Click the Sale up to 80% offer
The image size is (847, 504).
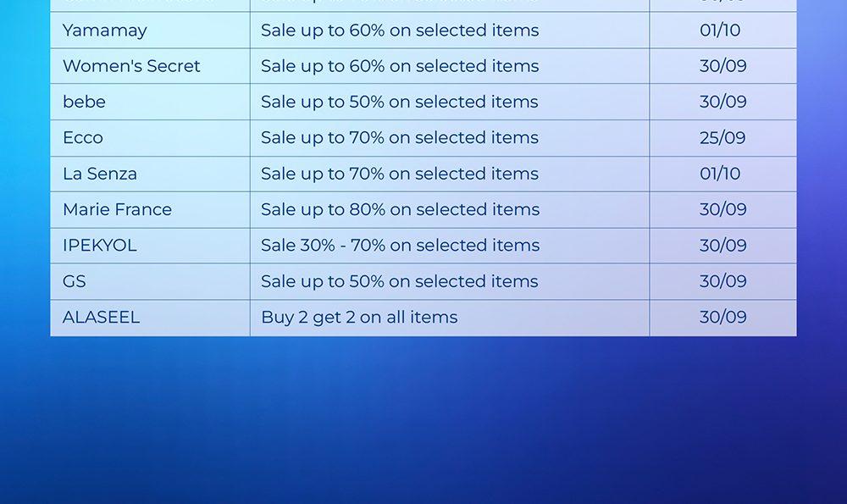[400, 209]
